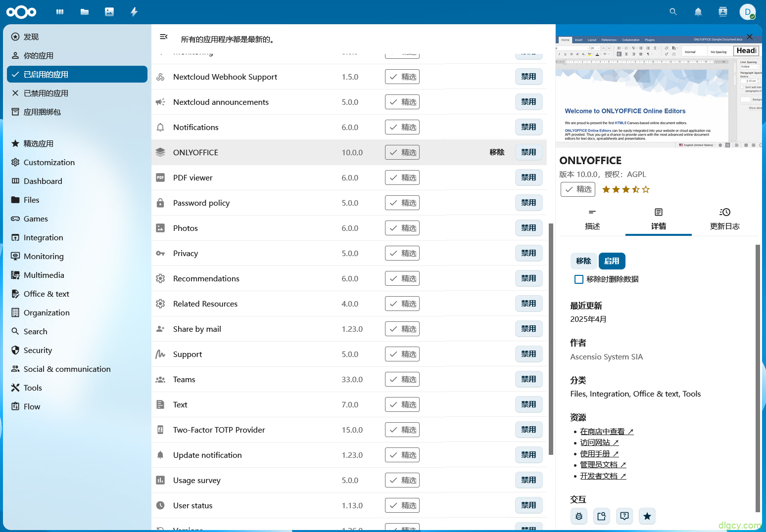Open the contacts menu icon in the header

point(723,12)
